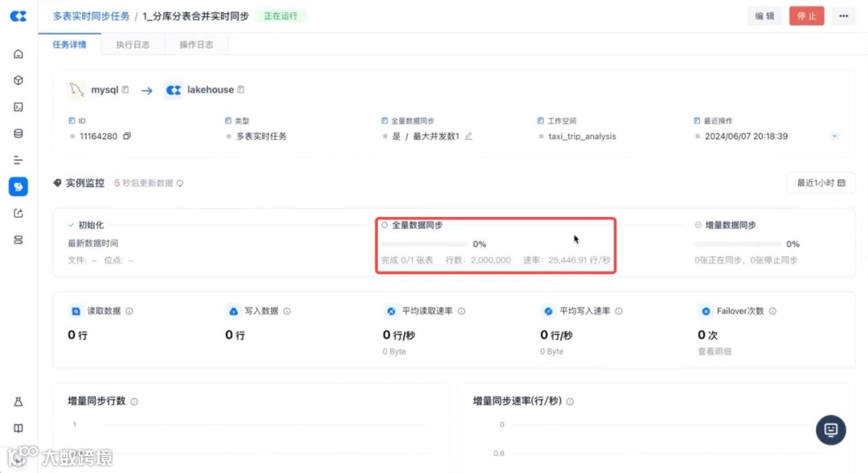Click timestamp 2024/06/07 20:18:39
Screen dimensions: 868x473
click(746, 136)
